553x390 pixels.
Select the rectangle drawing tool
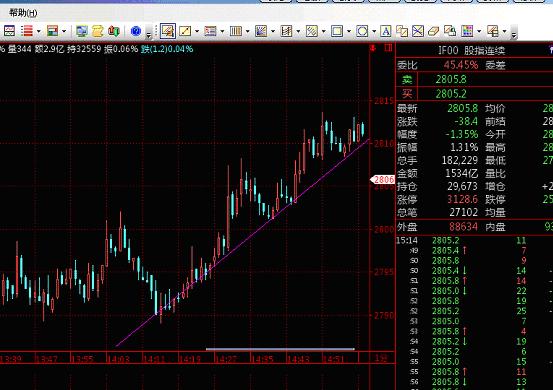(337, 31)
